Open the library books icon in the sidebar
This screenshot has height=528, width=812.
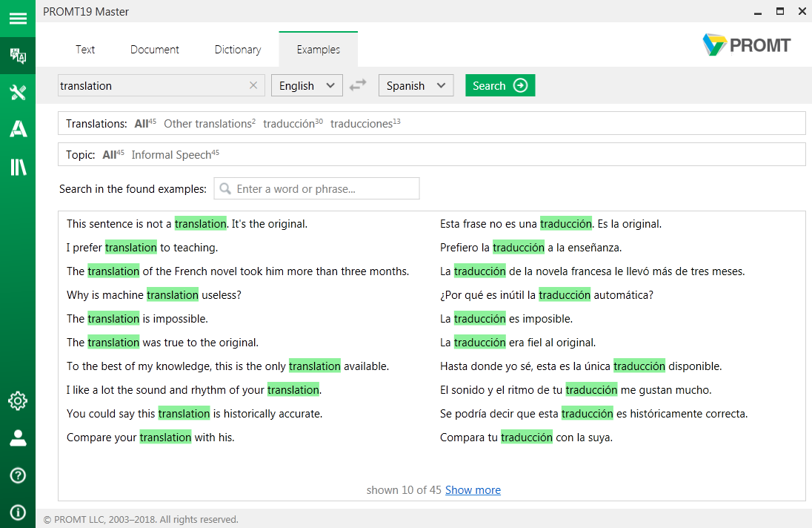coord(18,167)
